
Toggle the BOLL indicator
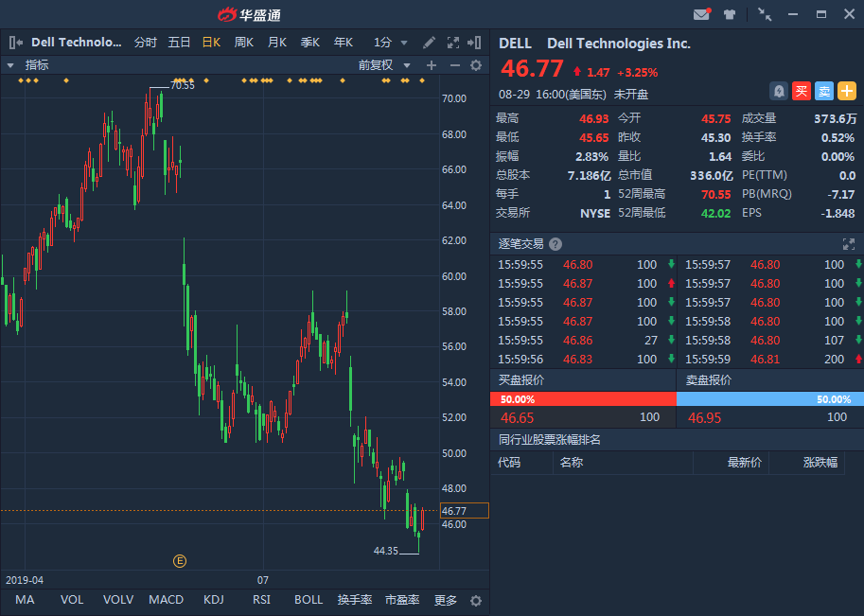click(x=309, y=600)
